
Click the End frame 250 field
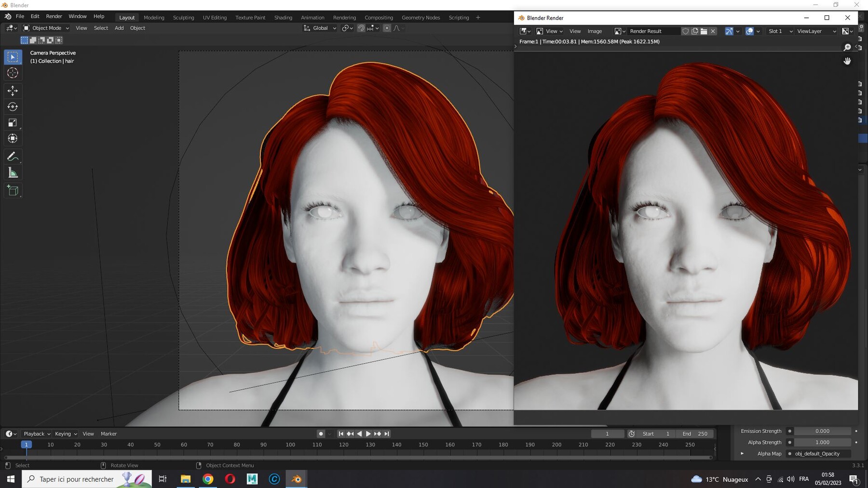(x=695, y=434)
